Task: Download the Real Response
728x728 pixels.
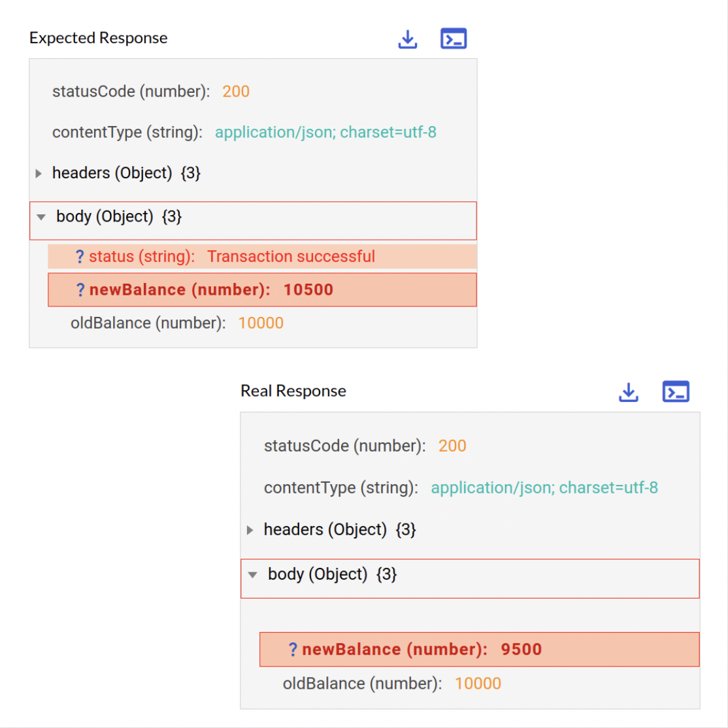Action: click(629, 392)
